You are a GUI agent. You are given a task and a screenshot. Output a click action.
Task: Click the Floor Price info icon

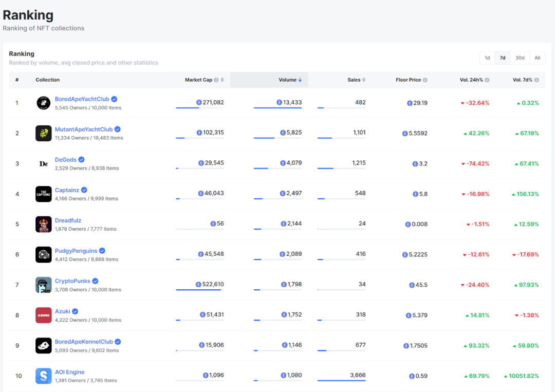pos(425,80)
